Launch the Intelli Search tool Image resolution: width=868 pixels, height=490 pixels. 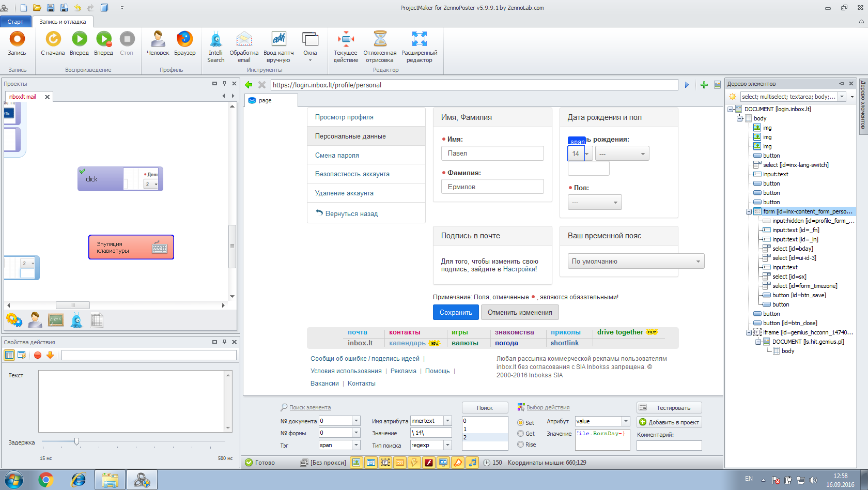click(x=216, y=47)
